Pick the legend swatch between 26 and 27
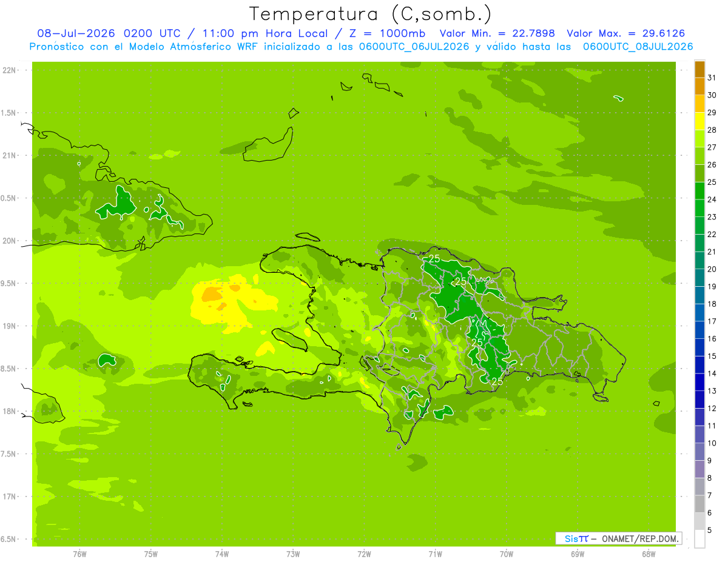 pyautogui.click(x=699, y=156)
